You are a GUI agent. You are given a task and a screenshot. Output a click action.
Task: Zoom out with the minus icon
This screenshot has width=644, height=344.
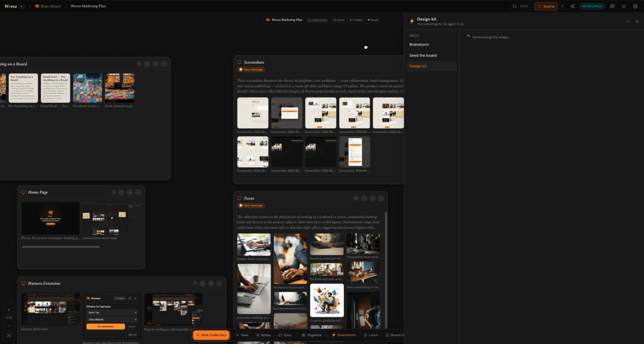pos(9,326)
